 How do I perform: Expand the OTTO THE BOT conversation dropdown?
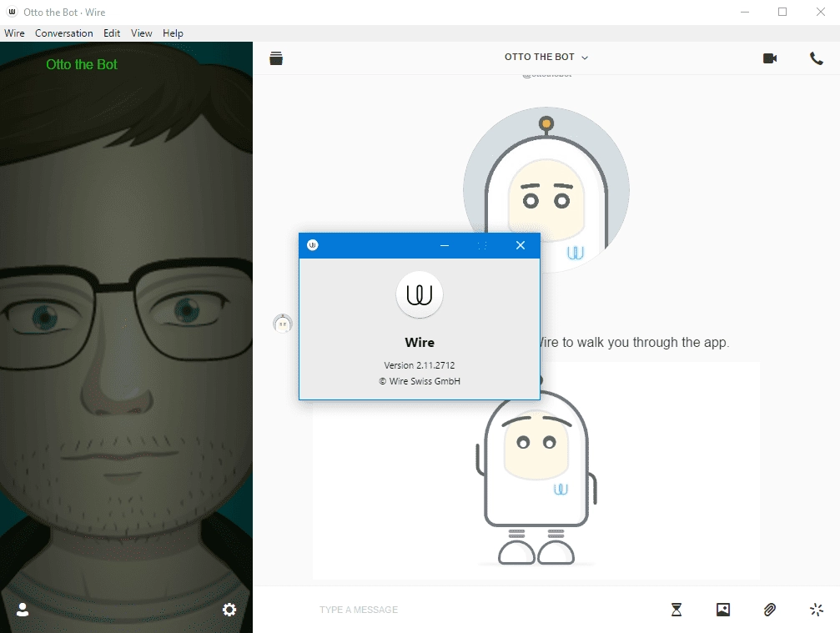(x=546, y=58)
